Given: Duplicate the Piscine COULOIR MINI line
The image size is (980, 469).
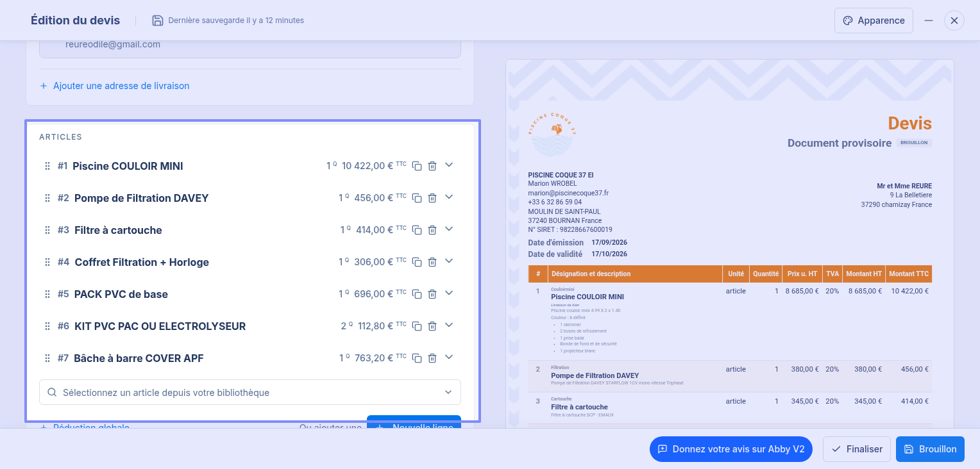Looking at the screenshot, I should point(417,166).
